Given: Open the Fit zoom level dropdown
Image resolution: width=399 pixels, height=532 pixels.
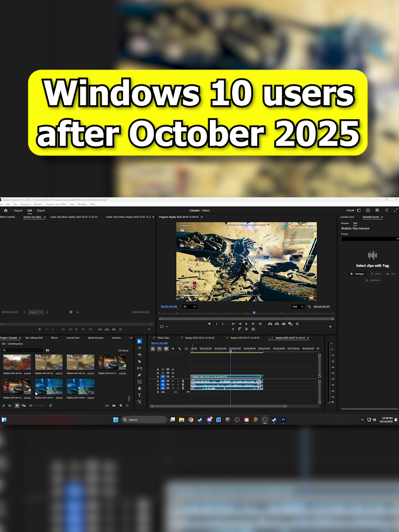Looking at the screenshot, I should [x=190, y=307].
